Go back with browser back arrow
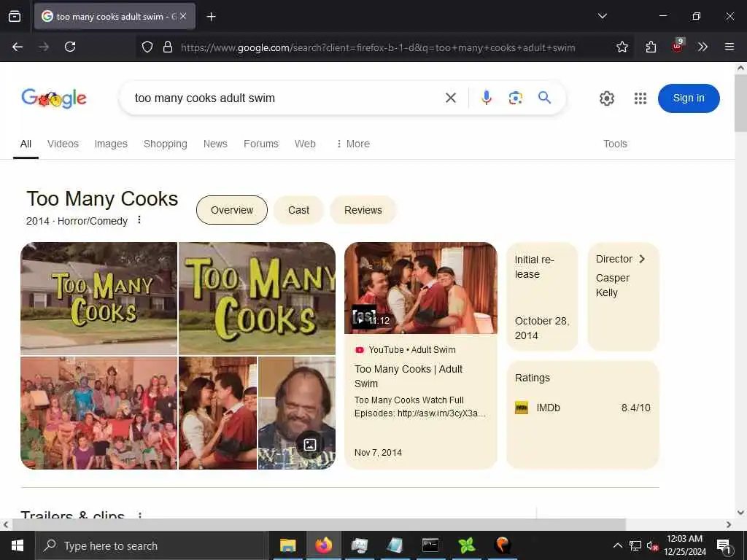The width and height of the screenshot is (747, 560). pos(18,47)
